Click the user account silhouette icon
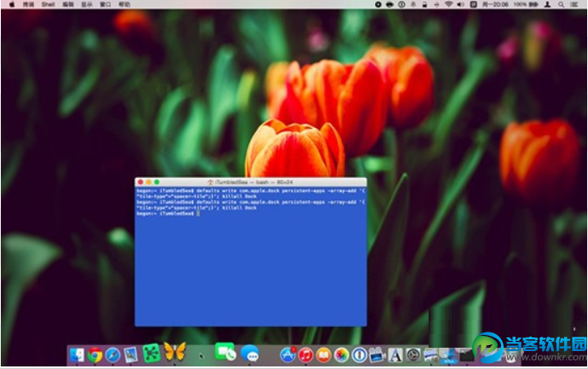 (548, 4)
